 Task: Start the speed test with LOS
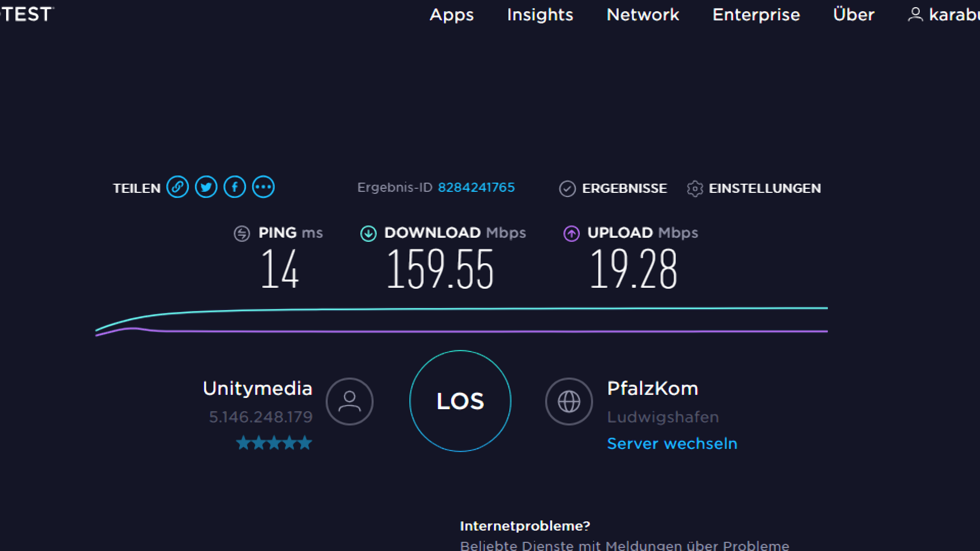coord(460,401)
